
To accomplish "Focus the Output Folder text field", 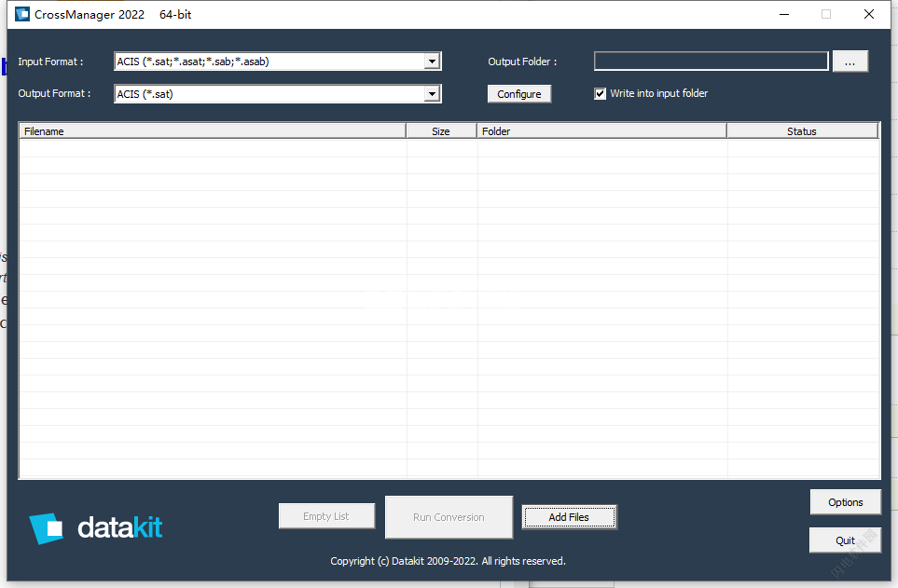I will tap(711, 62).
